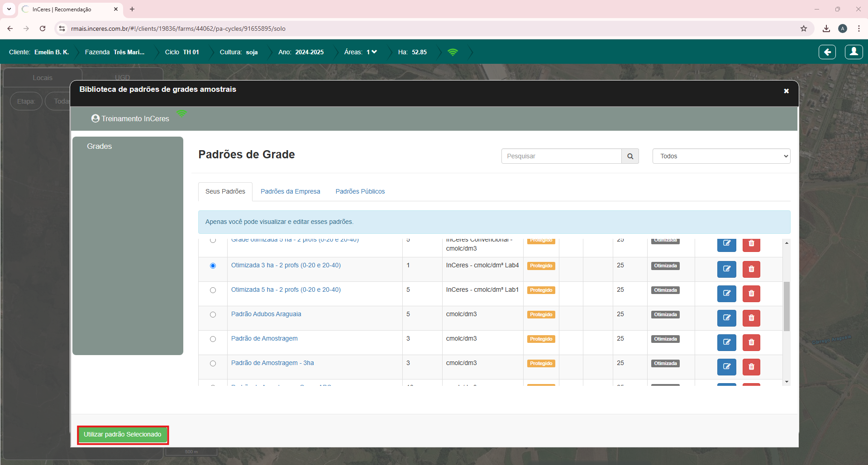Switch to Padrões Públicos tab
The height and width of the screenshot is (465, 868).
(360, 191)
